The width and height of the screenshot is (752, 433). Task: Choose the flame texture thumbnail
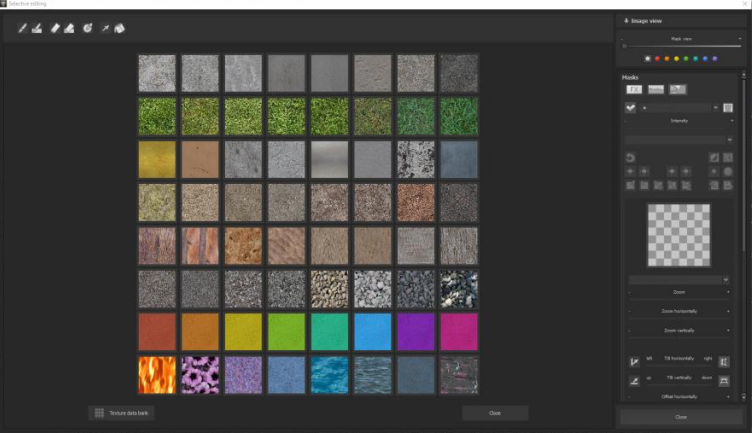point(157,375)
